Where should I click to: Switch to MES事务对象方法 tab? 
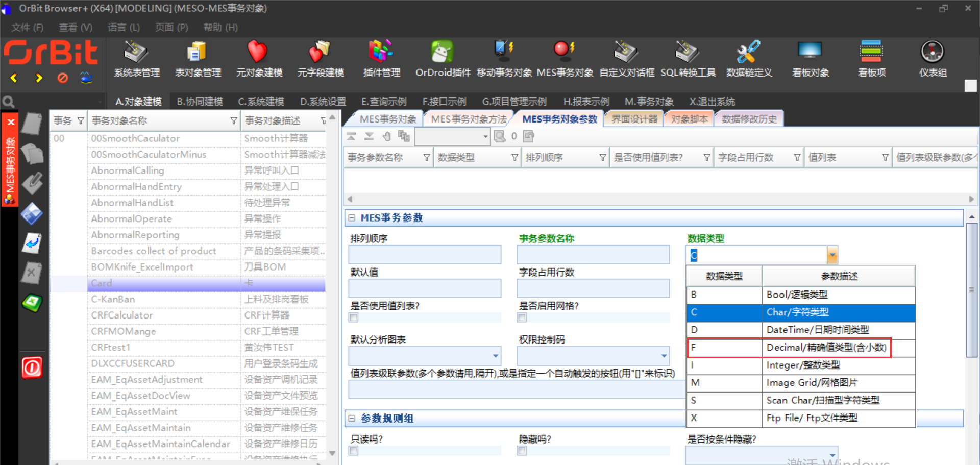[469, 119]
